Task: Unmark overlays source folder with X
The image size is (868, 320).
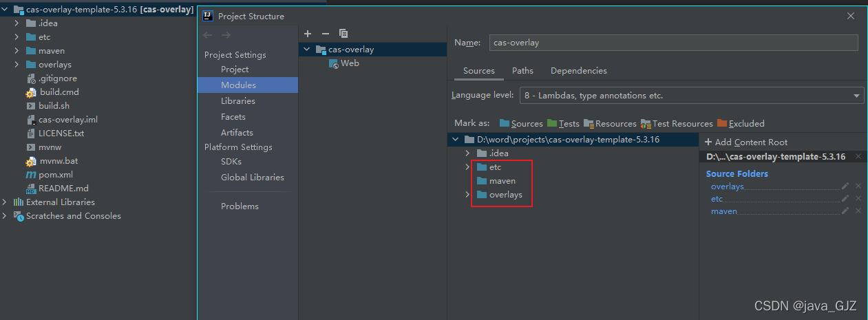Action: (x=858, y=186)
